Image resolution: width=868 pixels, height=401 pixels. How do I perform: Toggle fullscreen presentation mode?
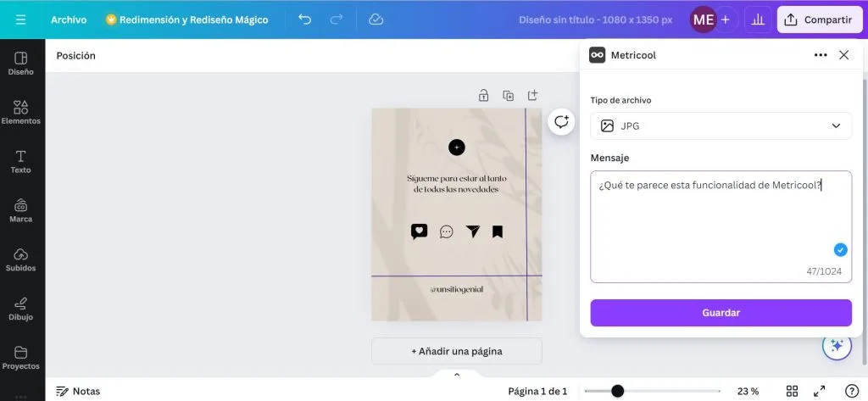tap(820, 391)
